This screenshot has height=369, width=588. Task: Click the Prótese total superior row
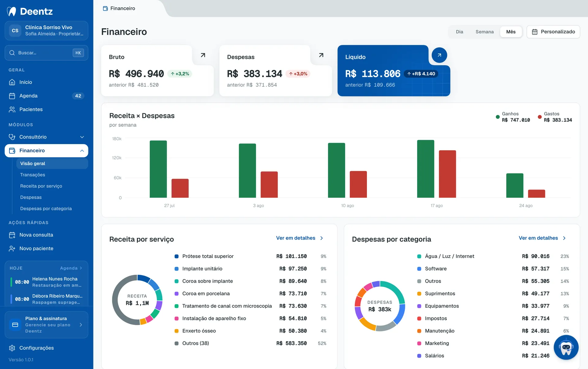(250, 256)
